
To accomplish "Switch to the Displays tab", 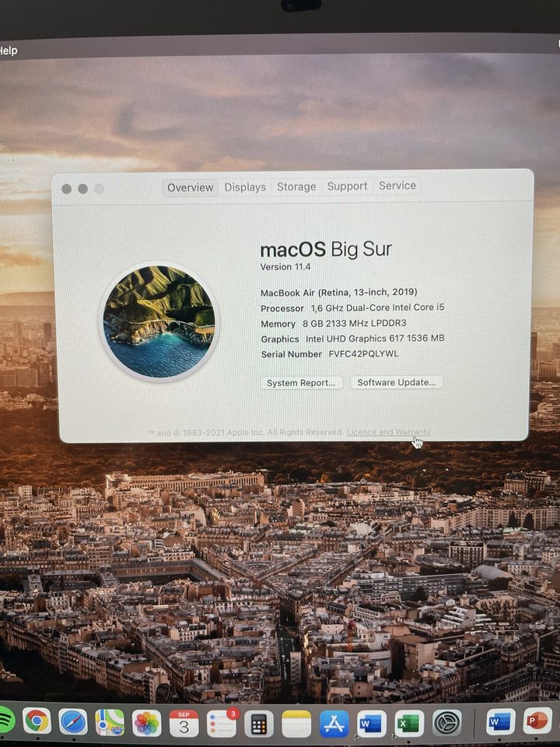I will tap(245, 187).
